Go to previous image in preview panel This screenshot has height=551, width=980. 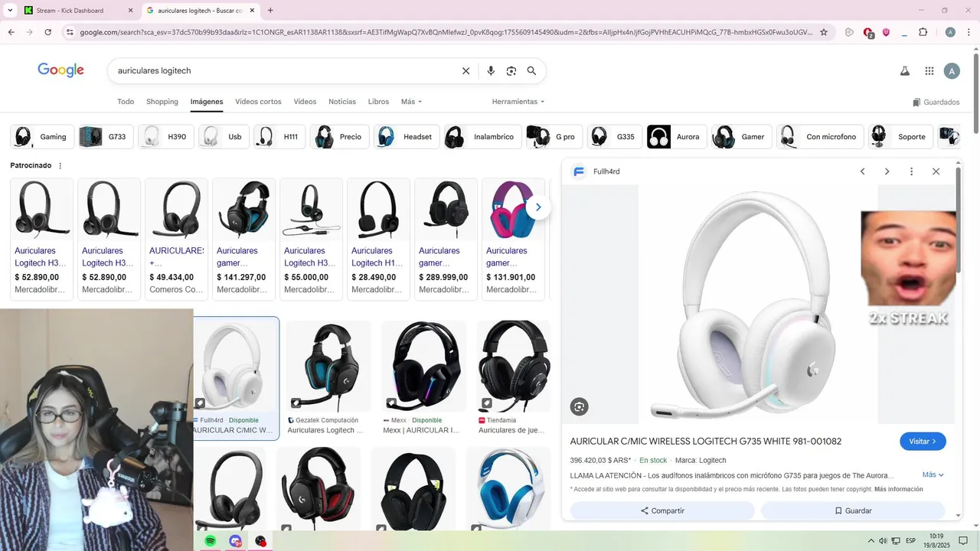pos(862,171)
